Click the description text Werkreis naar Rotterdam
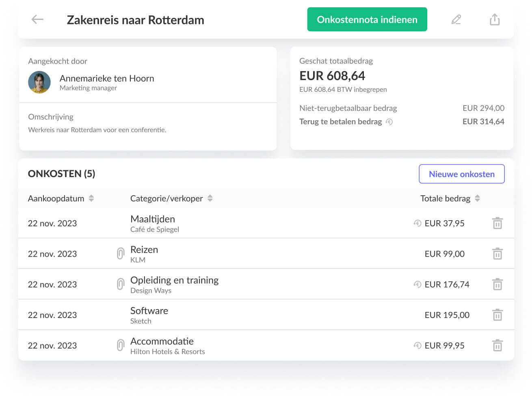532x396 pixels. point(97,130)
